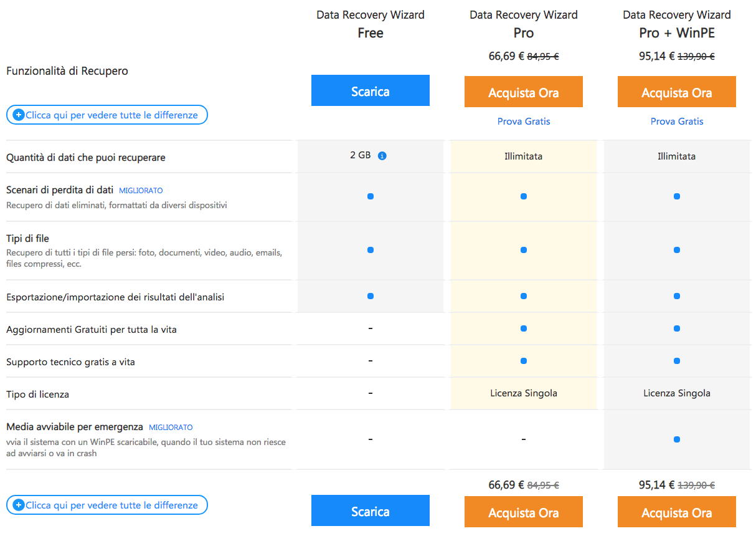756x536 pixels.
Task: Click the Pro dot for Supporto tecnico gratis
Action: 524,361
